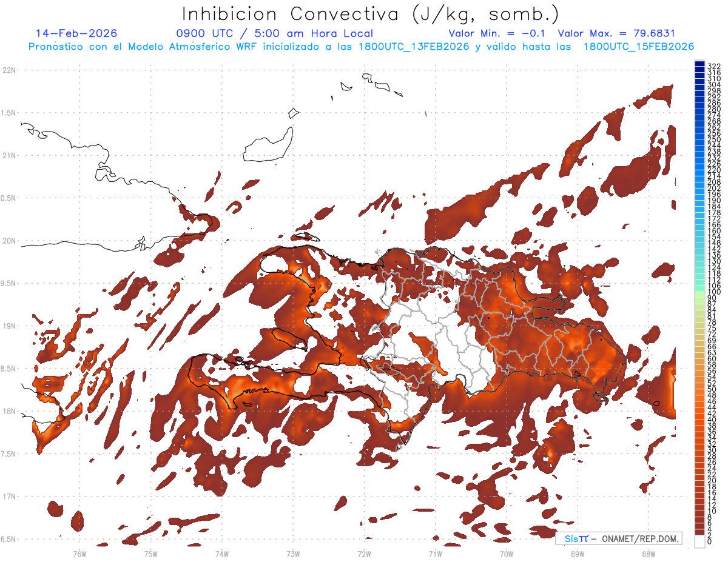Click the '69W' longitude label

577,554
